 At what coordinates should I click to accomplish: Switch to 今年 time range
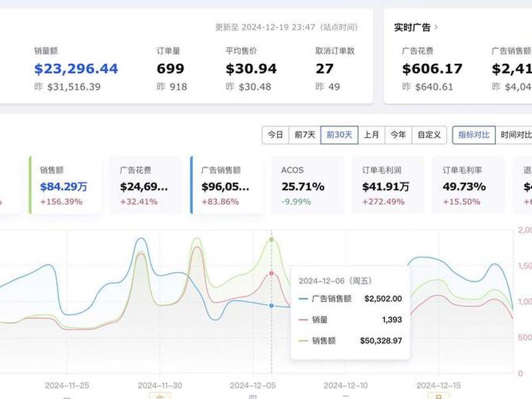tap(398, 135)
